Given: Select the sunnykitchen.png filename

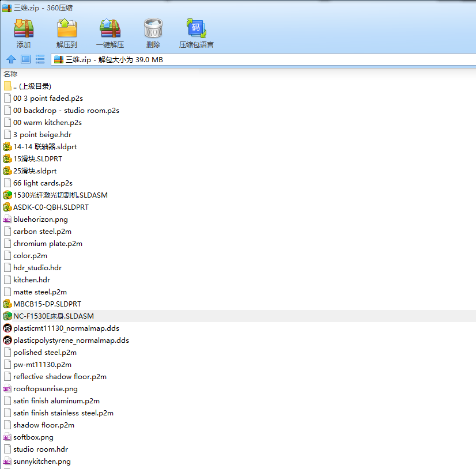Looking at the screenshot, I should pos(42,462).
